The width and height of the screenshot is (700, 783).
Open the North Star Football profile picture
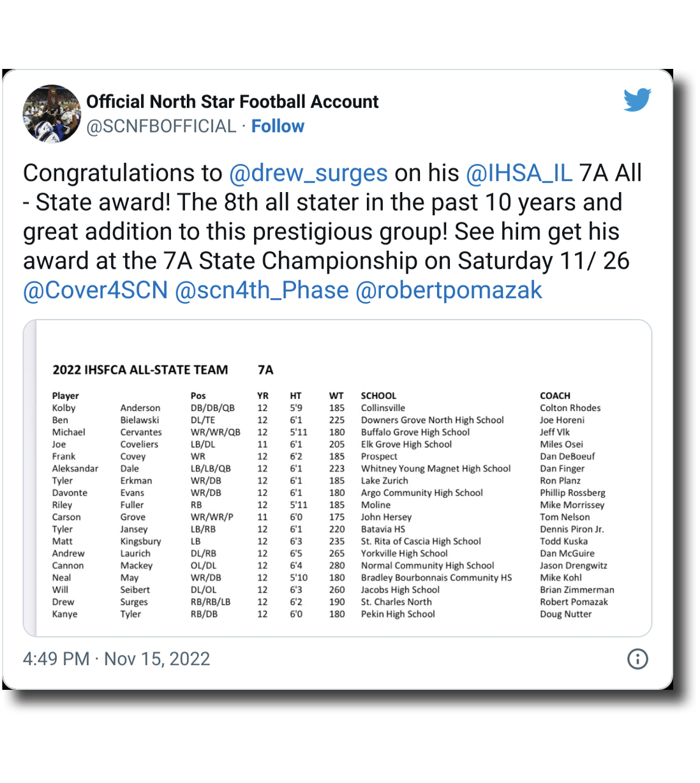[52, 114]
